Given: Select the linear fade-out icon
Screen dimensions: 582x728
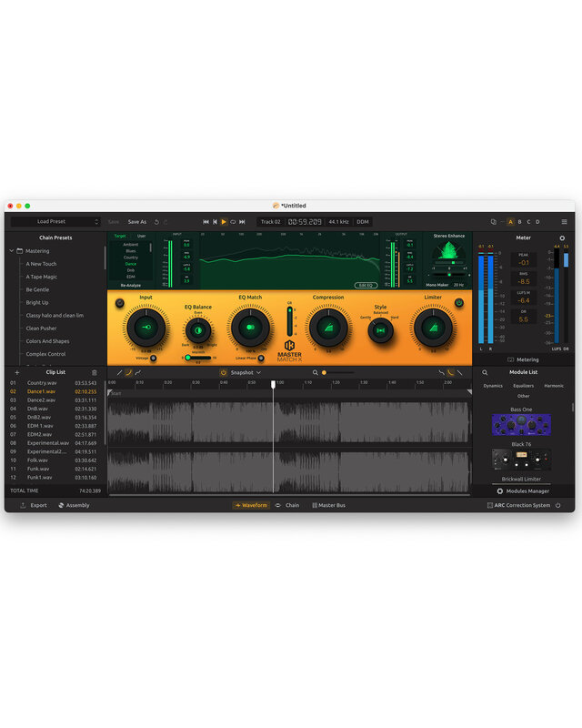Looking at the screenshot, I should tap(459, 372).
